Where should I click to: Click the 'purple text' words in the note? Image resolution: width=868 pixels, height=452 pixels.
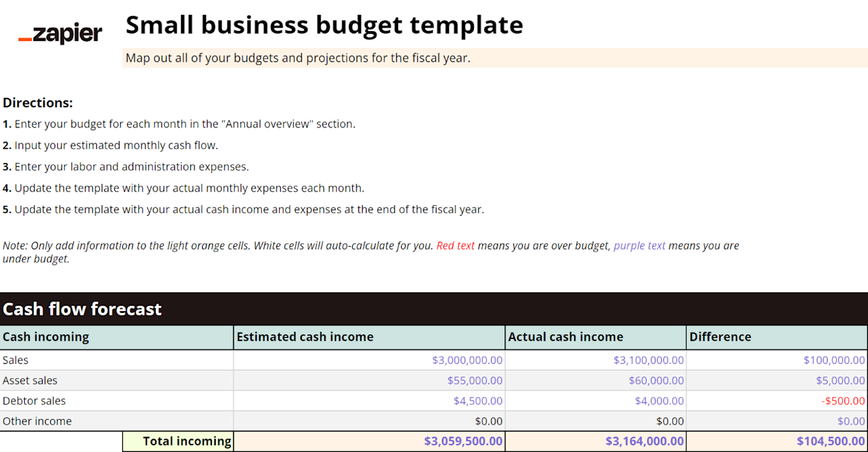(639, 246)
